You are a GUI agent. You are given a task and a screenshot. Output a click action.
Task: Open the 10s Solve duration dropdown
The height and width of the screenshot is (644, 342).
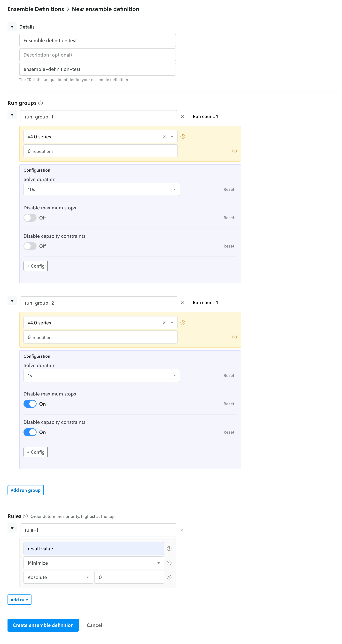(x=102, y=189)
